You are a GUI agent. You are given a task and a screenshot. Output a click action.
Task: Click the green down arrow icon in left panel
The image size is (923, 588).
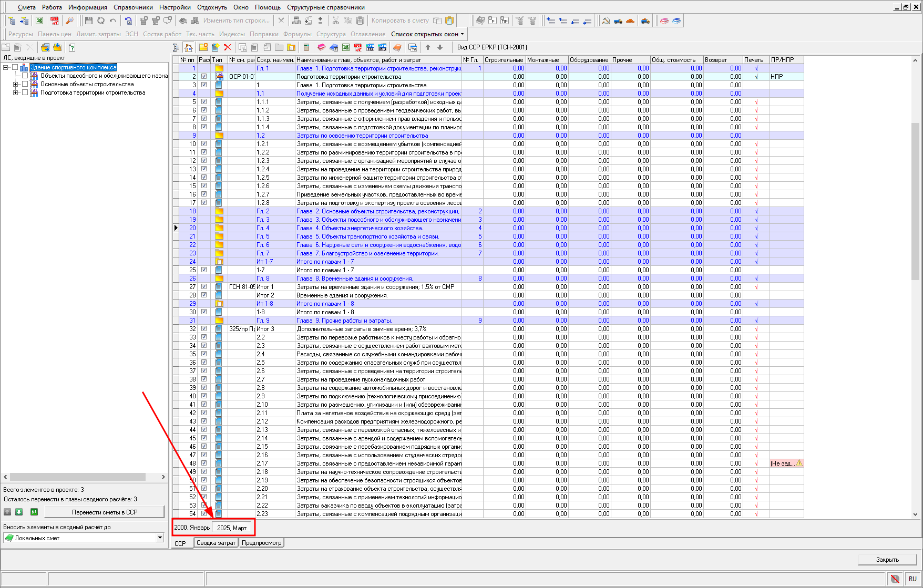point(19,512)
